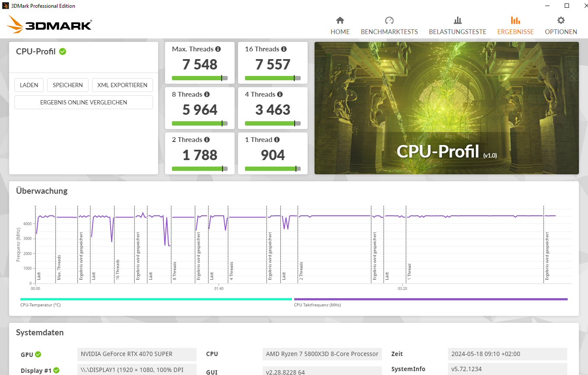Screen dimensions: 588x375
Task: Click the Überwachung heading
Action: coord(42,191)
